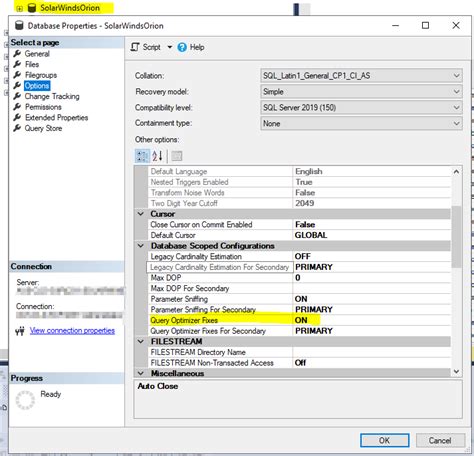The height and width of the screenshot is (456, 474).
Task: Click the Cancel button
Action: pyautogui.click(x=440, y=440)
